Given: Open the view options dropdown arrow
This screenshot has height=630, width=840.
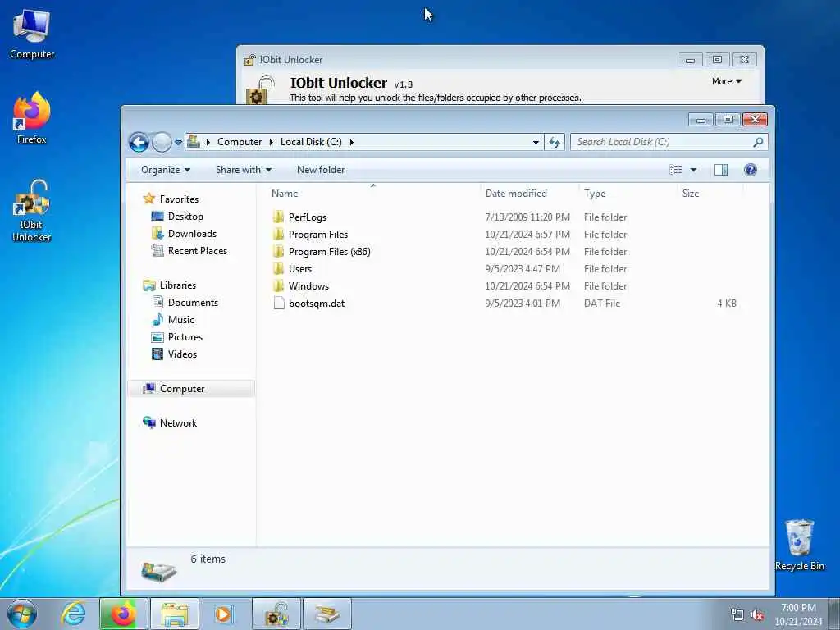Looking at the screenshot, I should [x=693, y=170].
